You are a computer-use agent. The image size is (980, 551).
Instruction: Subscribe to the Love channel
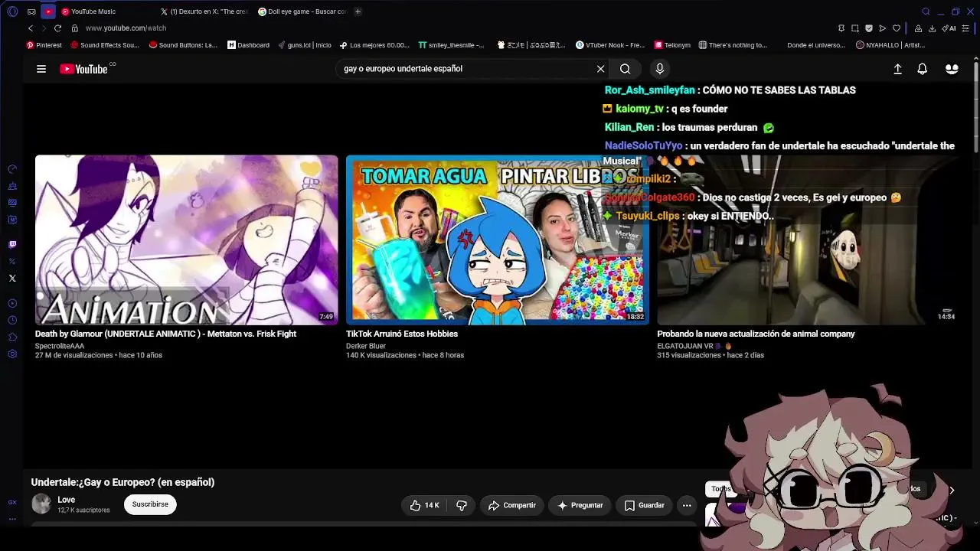pos(150,504)
